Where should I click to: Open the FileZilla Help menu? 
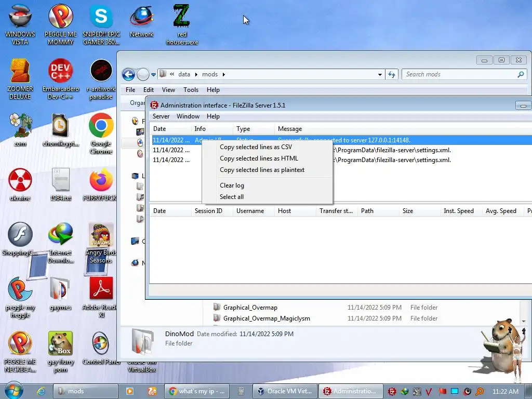(213, 116)
